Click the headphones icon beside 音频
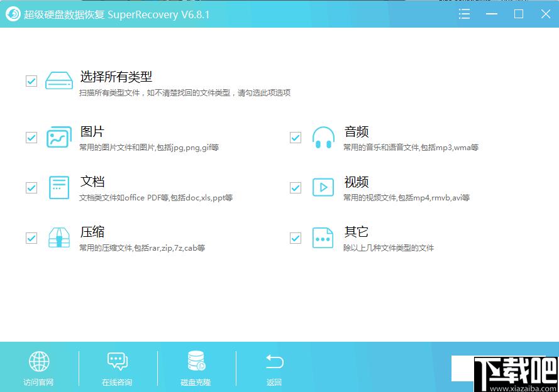Screen dimensions: 559x392 [x=323, y=138]
